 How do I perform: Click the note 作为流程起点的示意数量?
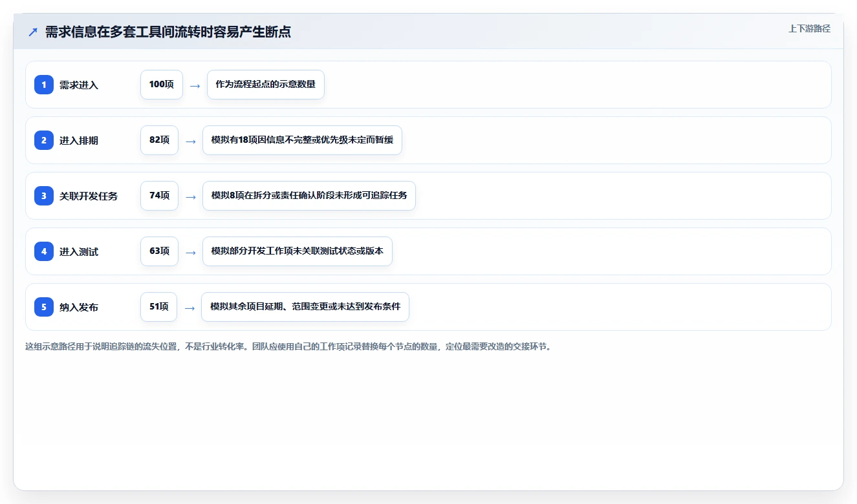(x=266, y=85)
